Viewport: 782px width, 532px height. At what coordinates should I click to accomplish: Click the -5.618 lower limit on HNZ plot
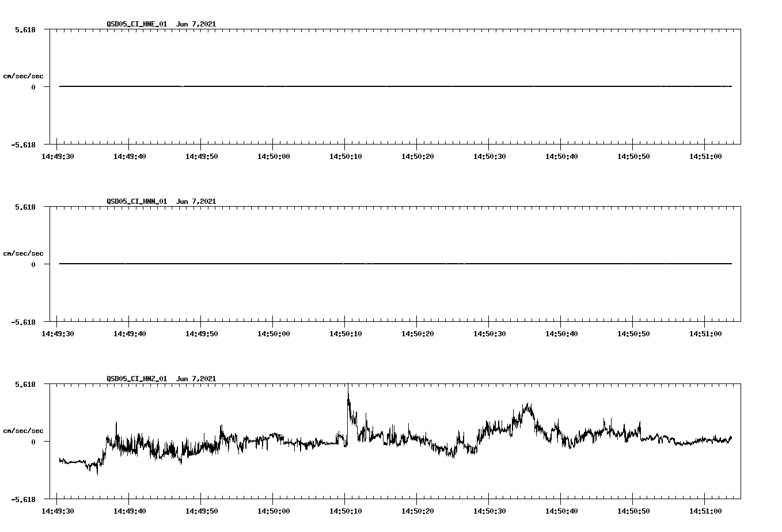[24, 499]
